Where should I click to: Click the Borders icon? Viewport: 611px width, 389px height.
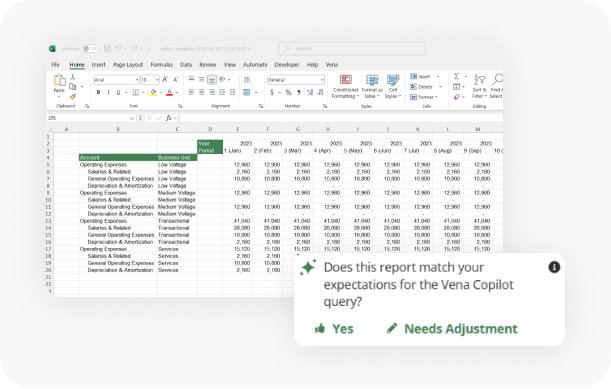[x=136, y=92]
